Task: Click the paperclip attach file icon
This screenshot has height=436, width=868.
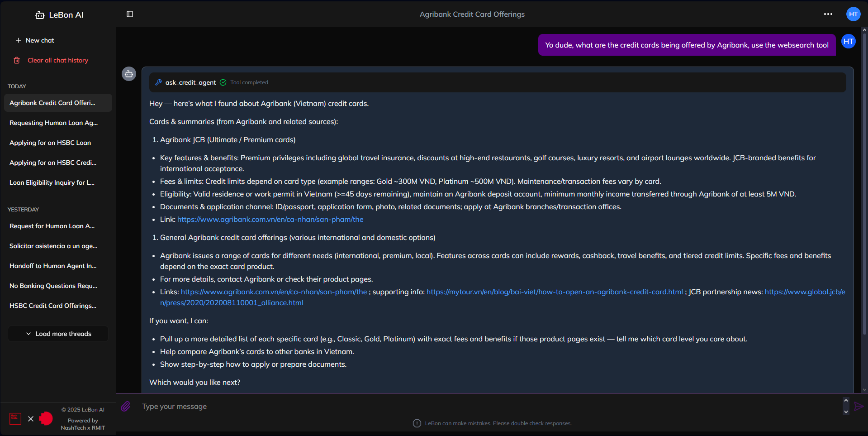Action: [x=126, y=406]
